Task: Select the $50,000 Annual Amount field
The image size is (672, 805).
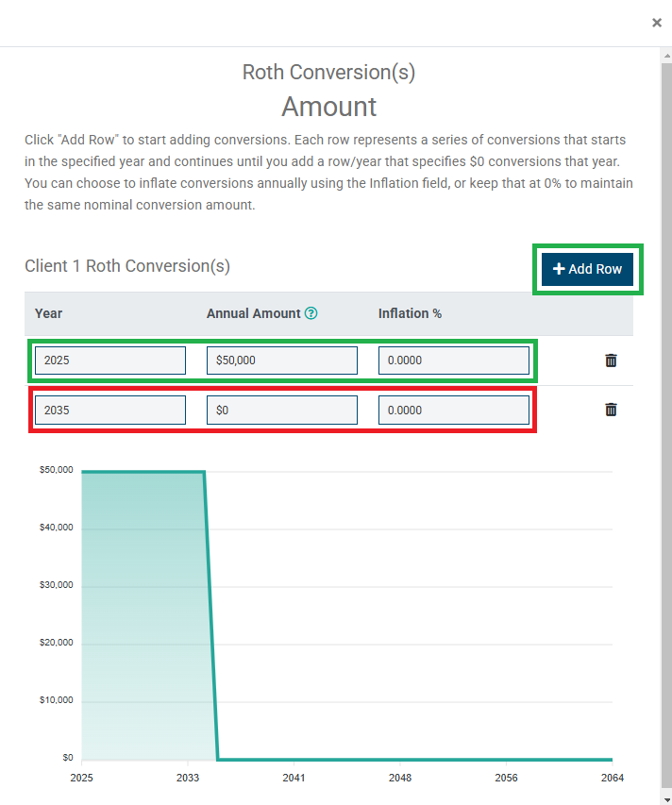Action: (x=282, y=361)
